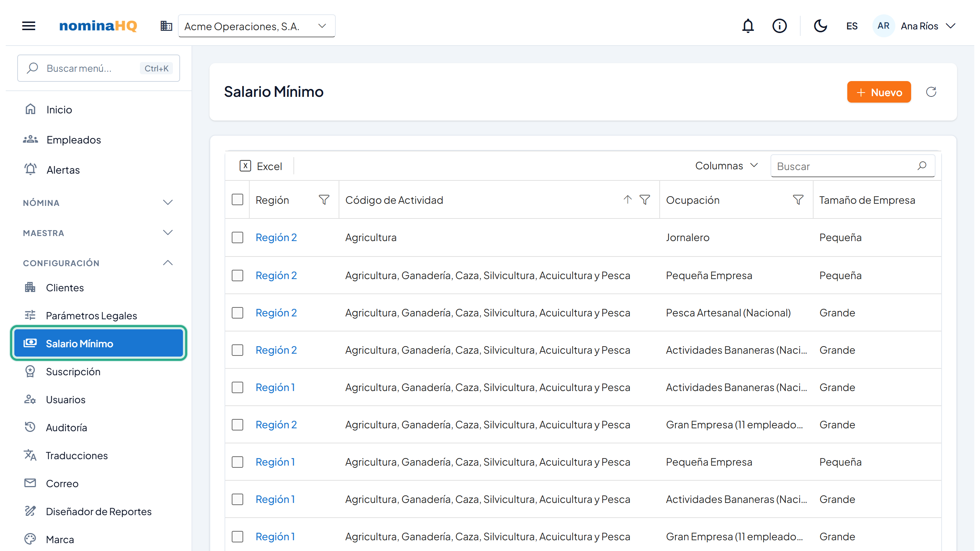This screenshot has height=551, width=980.
Task: Sort by Código de Actividad arrow
Action: click(627, 200)
